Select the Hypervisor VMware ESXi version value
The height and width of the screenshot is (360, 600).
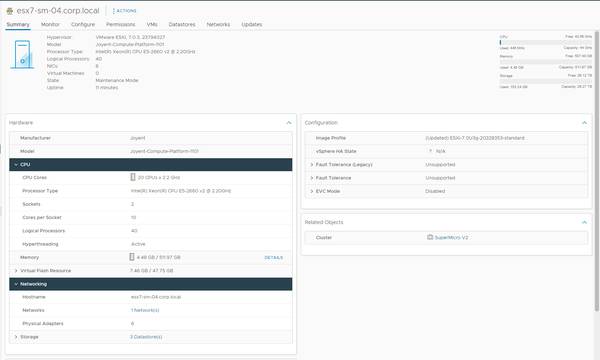[130, 37]
